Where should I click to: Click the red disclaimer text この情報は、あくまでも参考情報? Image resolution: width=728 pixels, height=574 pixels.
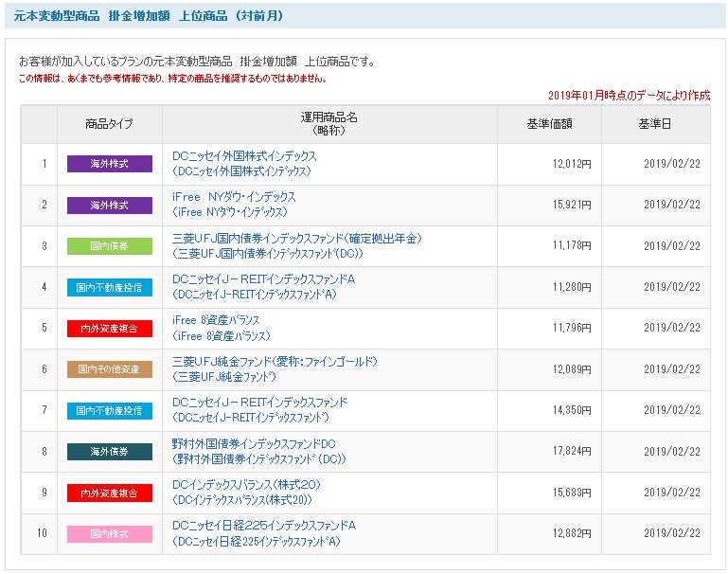(172, 79)
